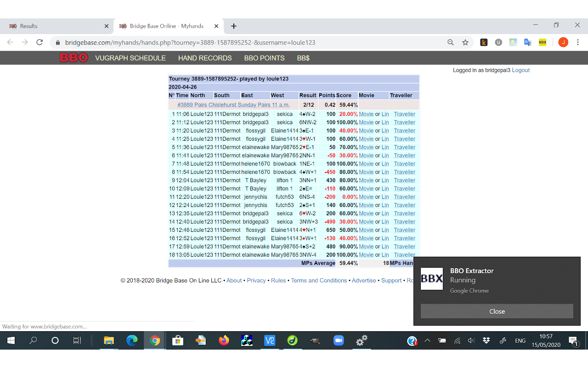
Task: Open Microsoft Store from the taskbar
Action: pyautogui.click(x=178, y=340)
